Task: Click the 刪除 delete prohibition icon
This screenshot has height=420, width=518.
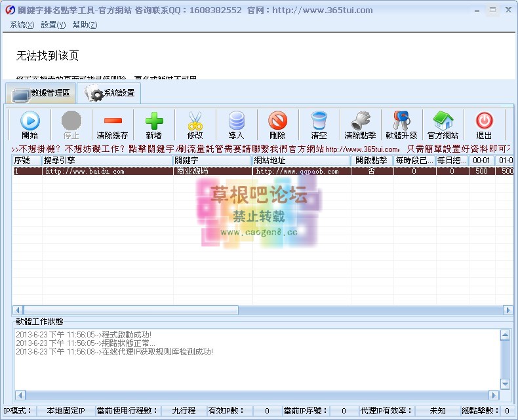Action: click(x=278, y=121)
